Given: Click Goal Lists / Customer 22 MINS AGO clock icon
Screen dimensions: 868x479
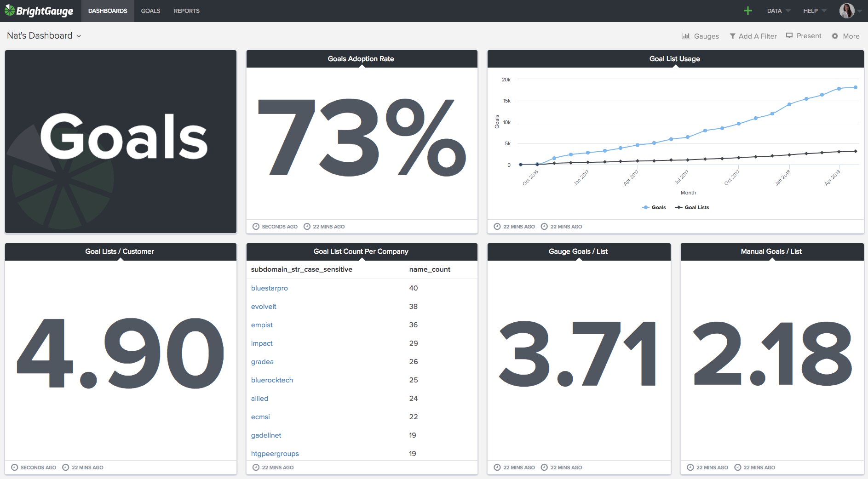Looking at the screenshot, I should tap(66, 467).
